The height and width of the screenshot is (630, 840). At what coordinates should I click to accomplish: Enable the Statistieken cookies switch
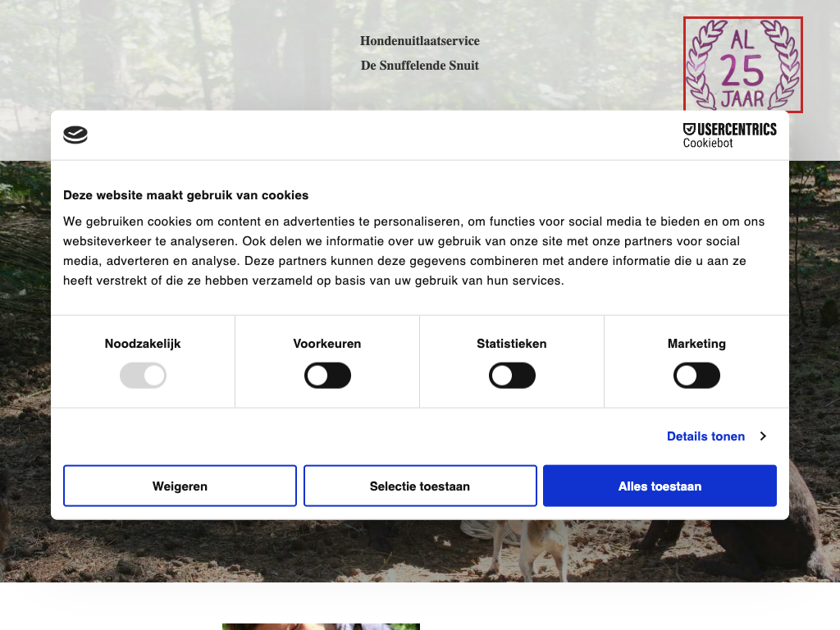click(x=512, y=376)
